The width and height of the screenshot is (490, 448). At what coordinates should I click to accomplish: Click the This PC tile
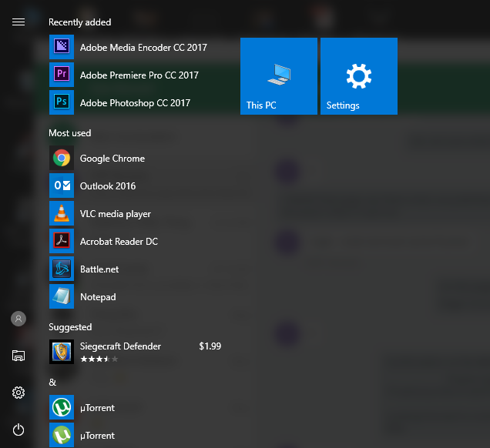279,76
